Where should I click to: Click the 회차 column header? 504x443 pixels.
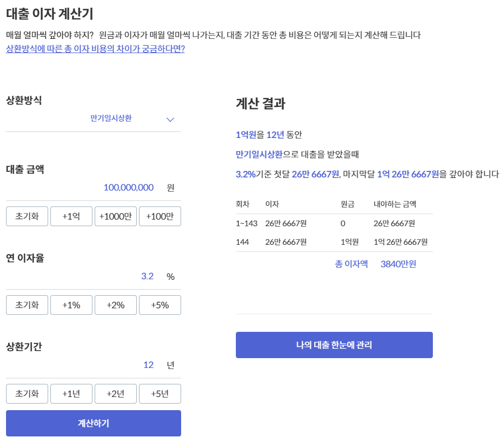[242, 204]
